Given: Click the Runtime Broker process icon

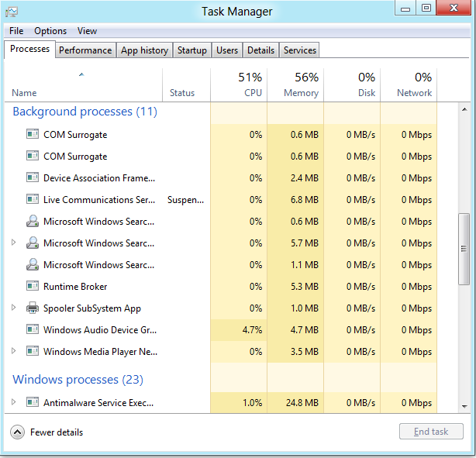Looking at the screenshot, I should 33,286.
